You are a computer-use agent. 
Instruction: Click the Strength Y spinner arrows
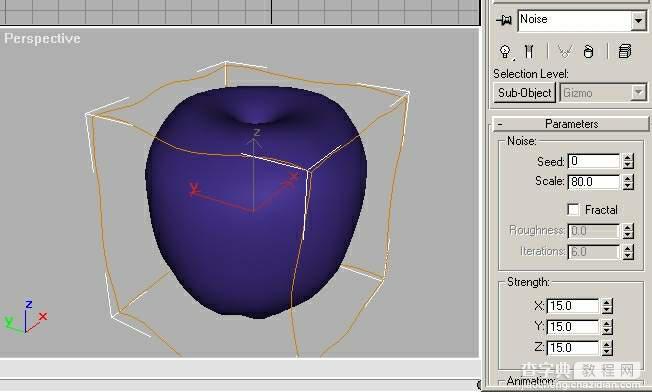607,327
